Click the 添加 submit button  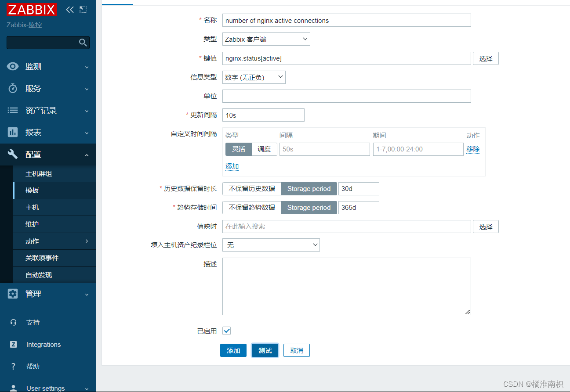point(233,350)
